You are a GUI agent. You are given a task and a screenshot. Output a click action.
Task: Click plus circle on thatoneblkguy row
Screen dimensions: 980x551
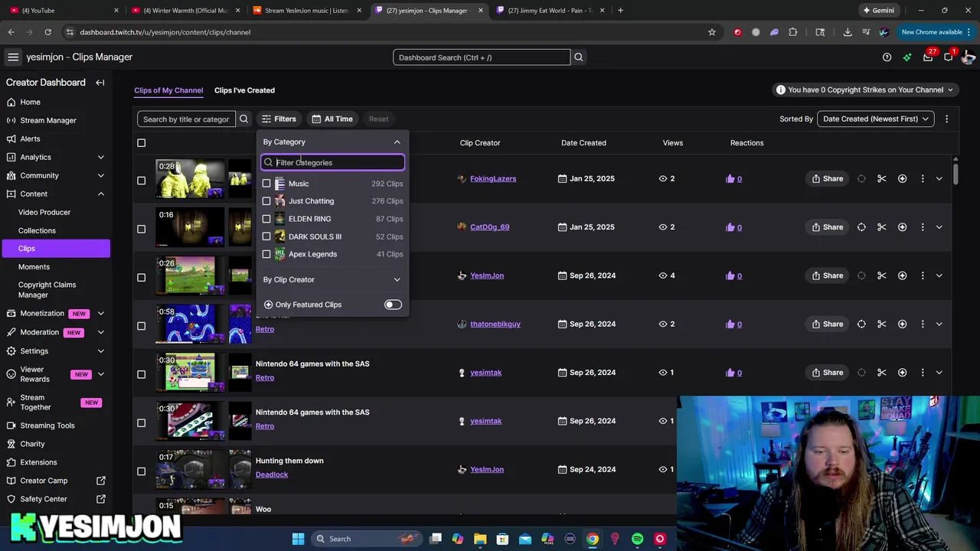[x=902, y=324]
